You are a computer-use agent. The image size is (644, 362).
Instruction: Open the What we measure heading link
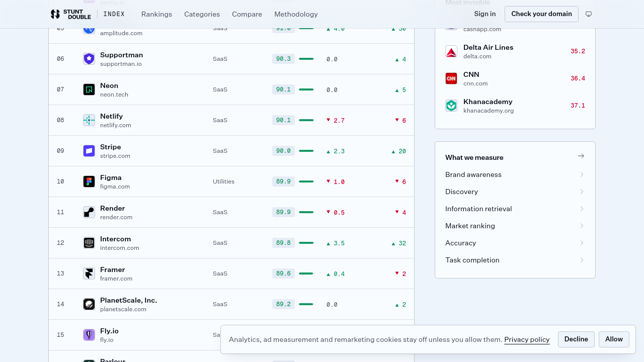pos(474,157)
